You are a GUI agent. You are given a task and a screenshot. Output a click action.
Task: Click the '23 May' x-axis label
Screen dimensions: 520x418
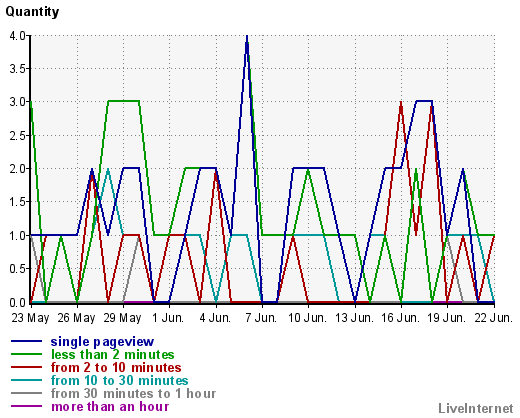tap(30, 318)
